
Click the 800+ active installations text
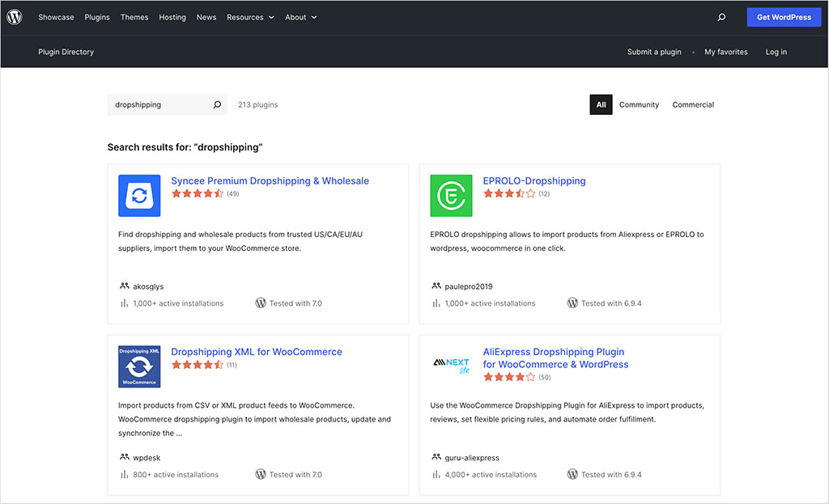point(176,474)
